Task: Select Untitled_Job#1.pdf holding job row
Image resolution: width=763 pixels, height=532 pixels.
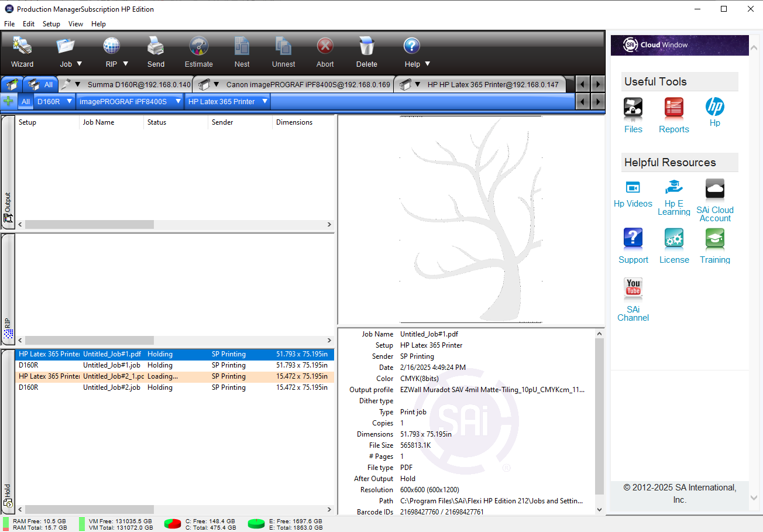Action: [x=174, y=354]
